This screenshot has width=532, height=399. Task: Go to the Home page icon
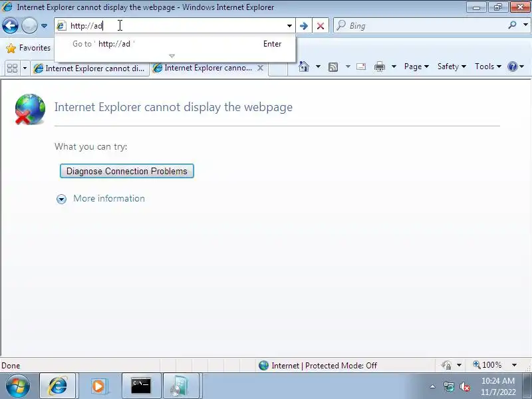point(304,66)
